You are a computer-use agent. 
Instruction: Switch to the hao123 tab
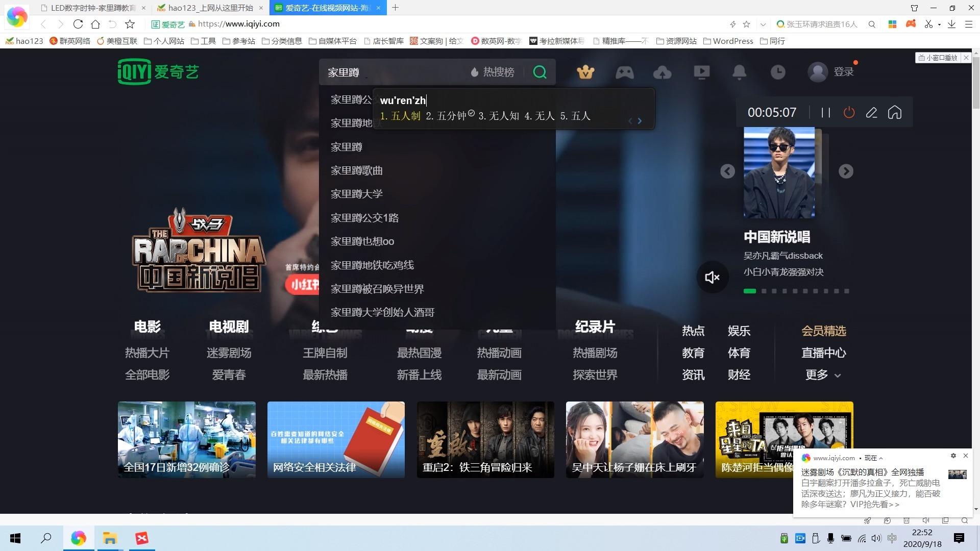[210, 8]
